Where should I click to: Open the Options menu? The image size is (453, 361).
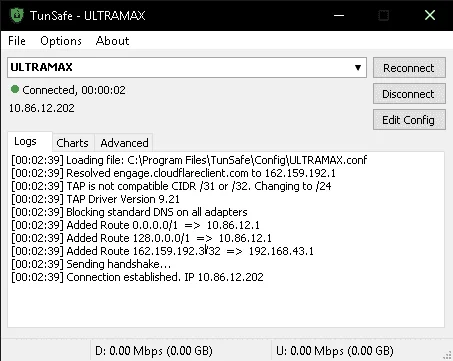[x=61, y=41]
